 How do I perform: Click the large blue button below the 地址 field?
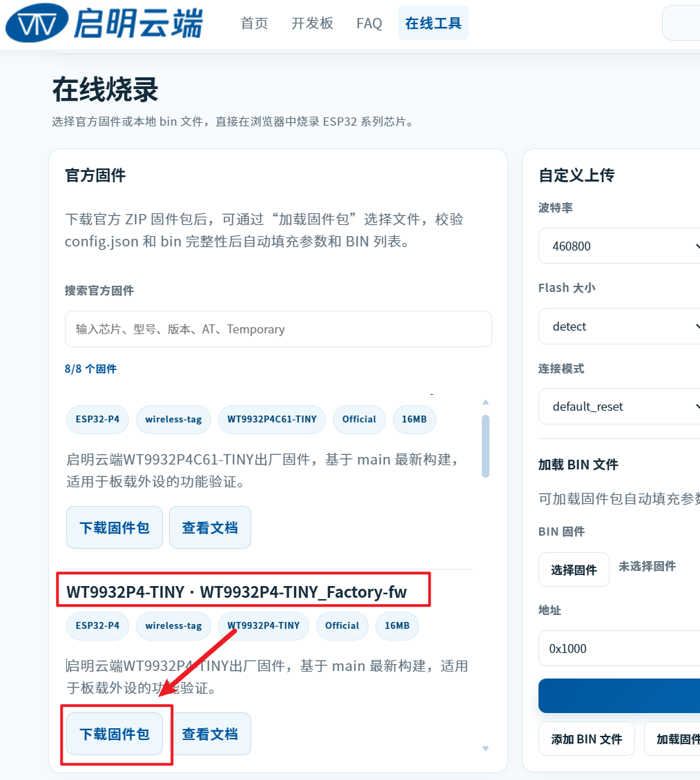coord(619,695)
